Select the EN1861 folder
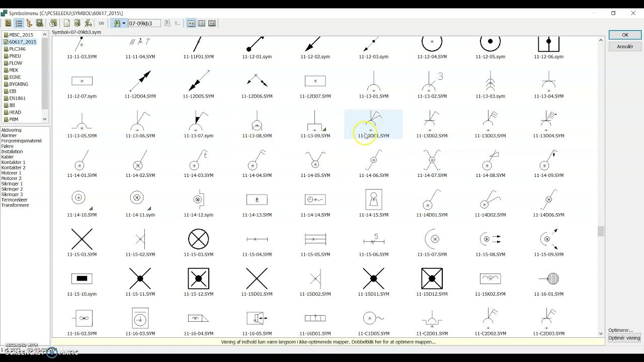The image size is (644, 362). (17, 98)
